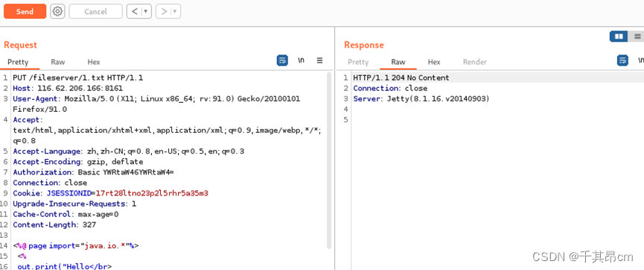
Task: Go to next request with forward arrow
Action: tap(164, 11)
